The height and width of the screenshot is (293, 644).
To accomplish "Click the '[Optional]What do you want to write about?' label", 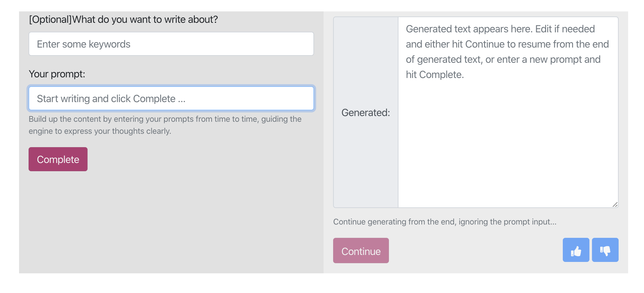I will [123, 20].
